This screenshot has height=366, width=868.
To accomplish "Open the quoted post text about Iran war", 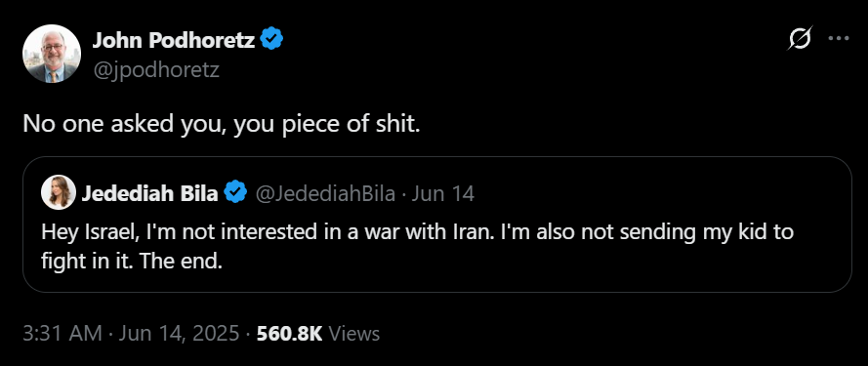I will 417,246.
